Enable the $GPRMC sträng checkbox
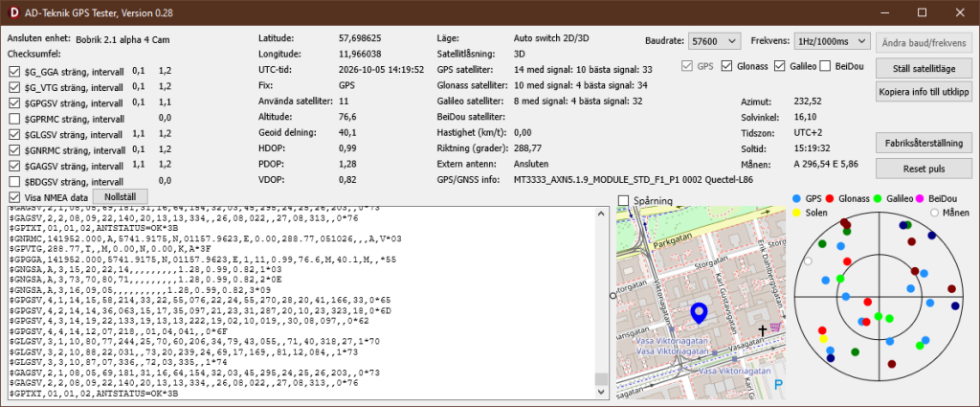The height and width of the screenshot is (407, 980). [14, 119]
